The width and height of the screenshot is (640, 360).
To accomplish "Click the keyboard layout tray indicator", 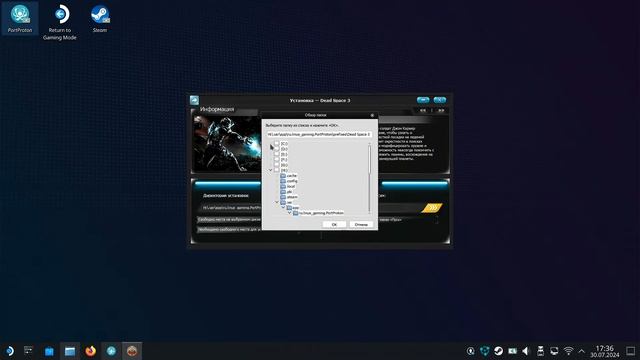I will (x=512, y=351).
